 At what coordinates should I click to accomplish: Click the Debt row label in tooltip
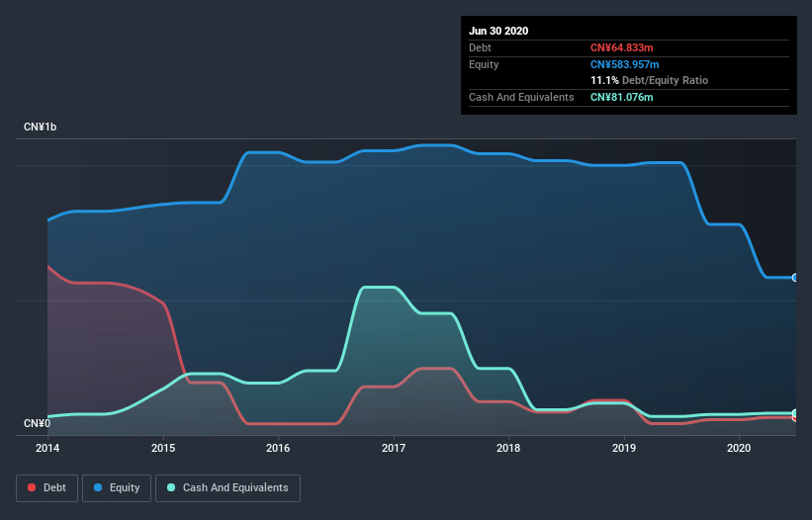(480, 47)
